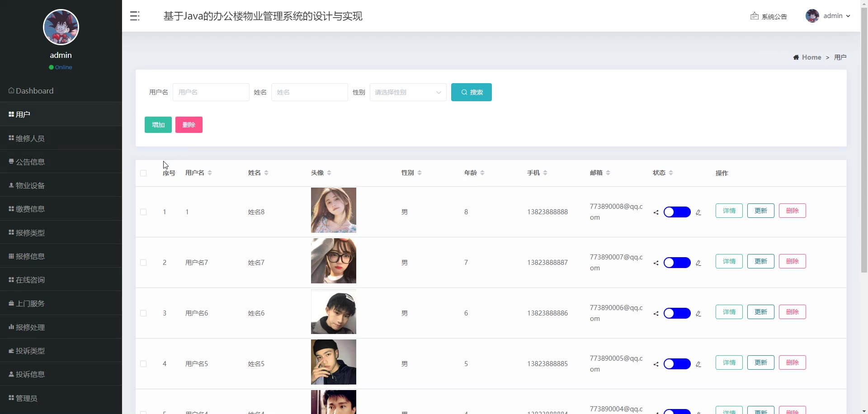Click the pink 删除 bulk delete button
The height and width of the screenshot is (414, 868).
tap(189, 125)
